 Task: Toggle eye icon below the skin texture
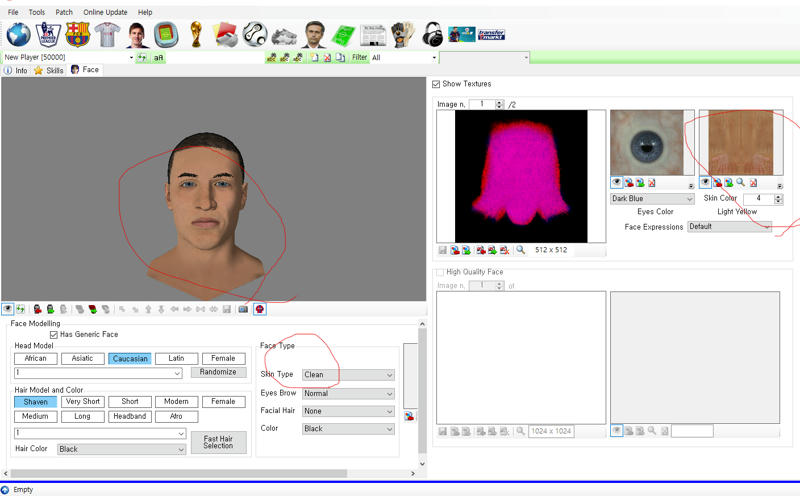click(x=705, y=183)
